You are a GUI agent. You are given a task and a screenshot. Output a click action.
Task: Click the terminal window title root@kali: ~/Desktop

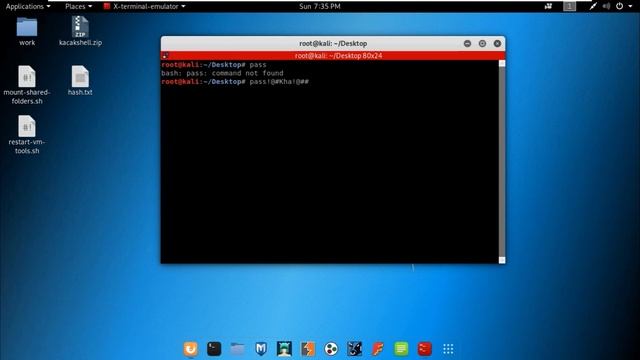click(333, 43)
